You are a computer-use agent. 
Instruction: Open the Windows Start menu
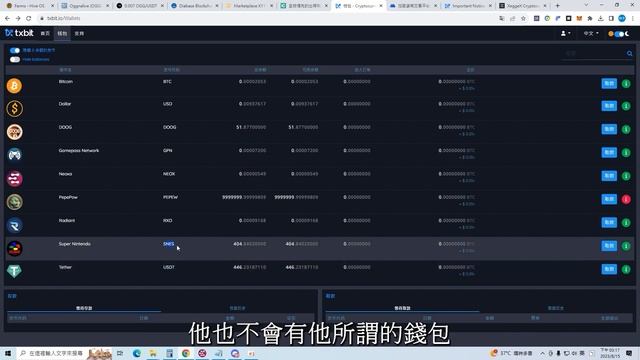click(x=8, y=353)
